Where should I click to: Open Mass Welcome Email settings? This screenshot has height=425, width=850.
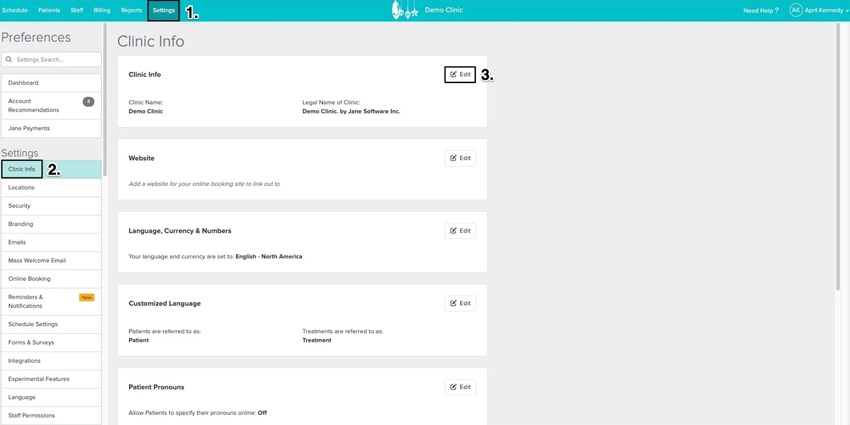coord(51,261)
